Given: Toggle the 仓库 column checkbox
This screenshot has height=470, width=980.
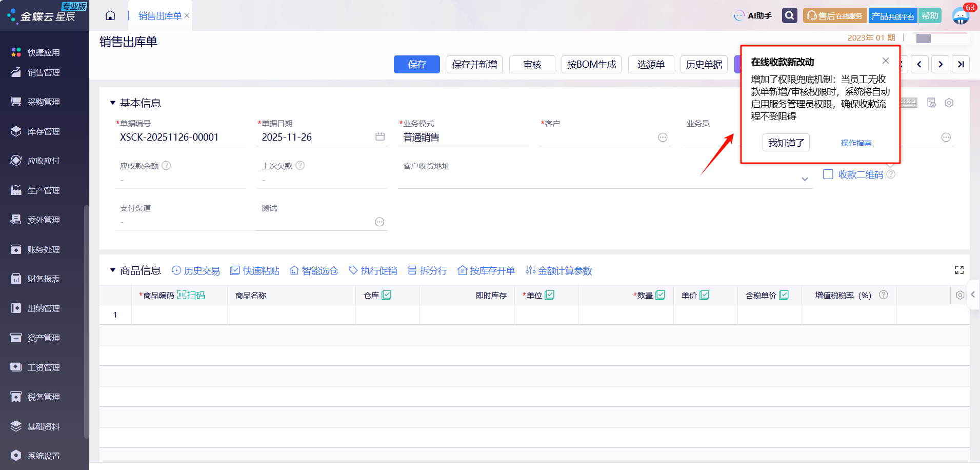Looking at the screenshot, I should pos(387,295).
